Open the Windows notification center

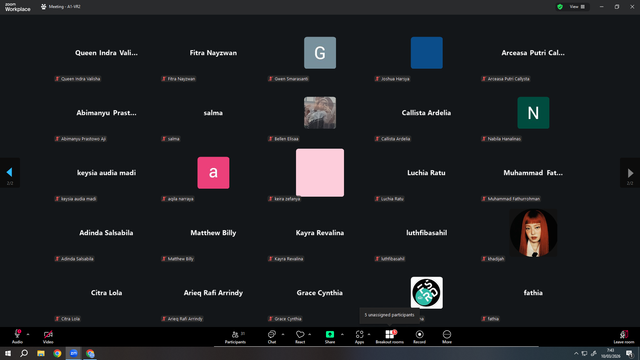629,353
